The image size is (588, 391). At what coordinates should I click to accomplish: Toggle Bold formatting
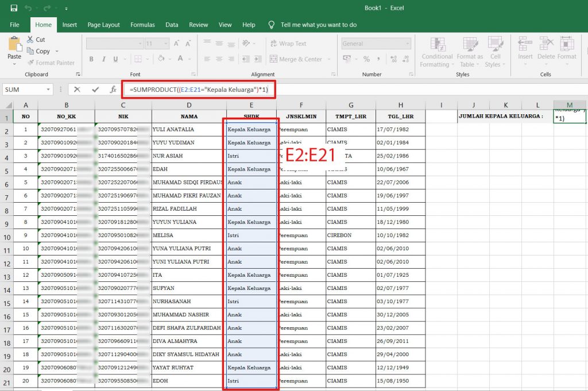point(91,59)
